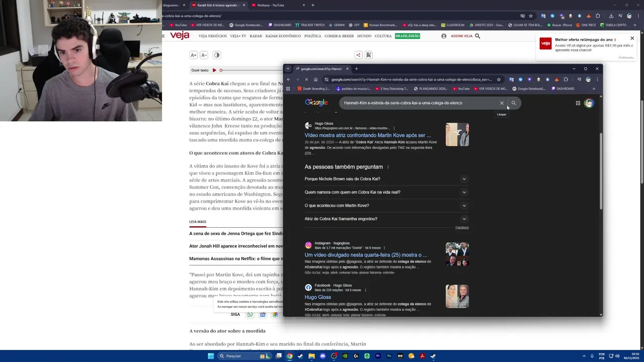This screenshot has height=362, width=644.
Task: Show hidden system tray icons
Action: [584, 356]
